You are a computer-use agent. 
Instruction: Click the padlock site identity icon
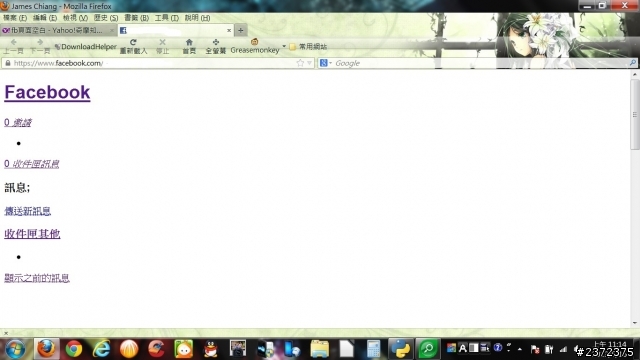point(8,63)
